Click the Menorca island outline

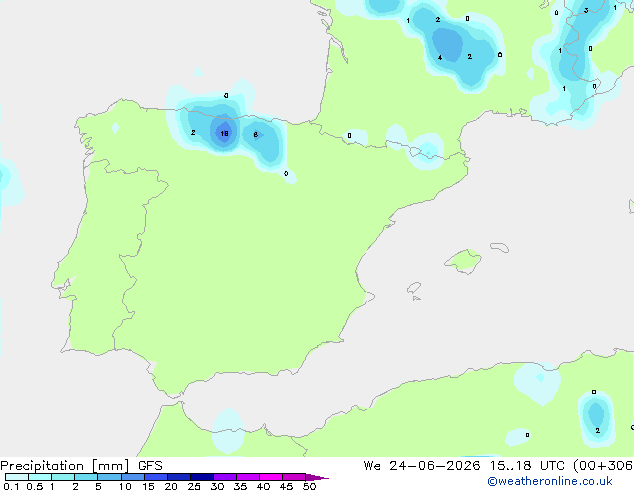tap(500, 247)
